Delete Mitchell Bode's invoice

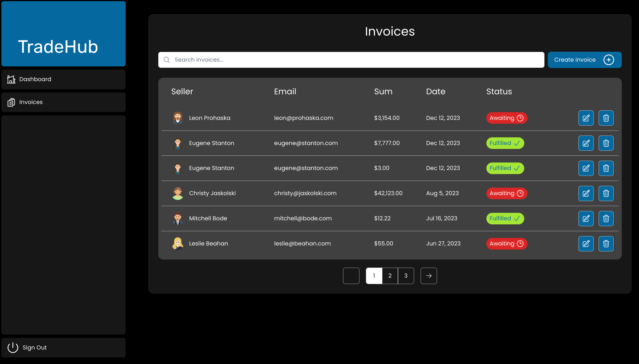[606, 218]
